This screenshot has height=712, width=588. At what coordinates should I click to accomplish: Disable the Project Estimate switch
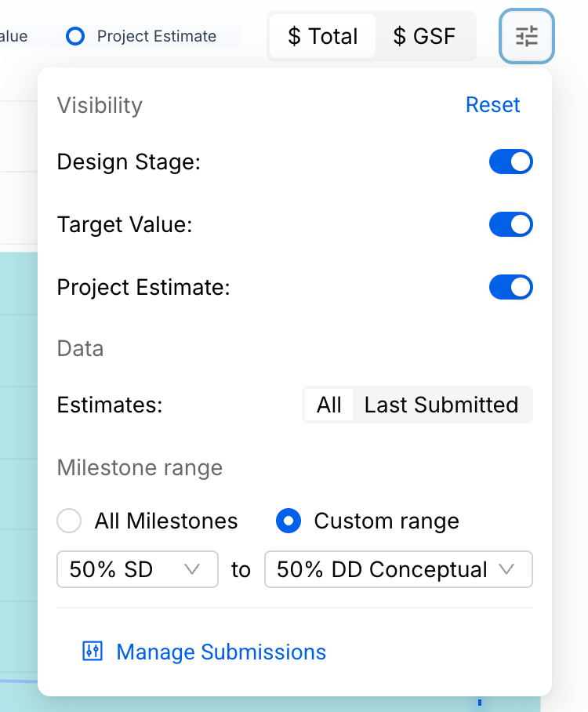coord(510,287)
